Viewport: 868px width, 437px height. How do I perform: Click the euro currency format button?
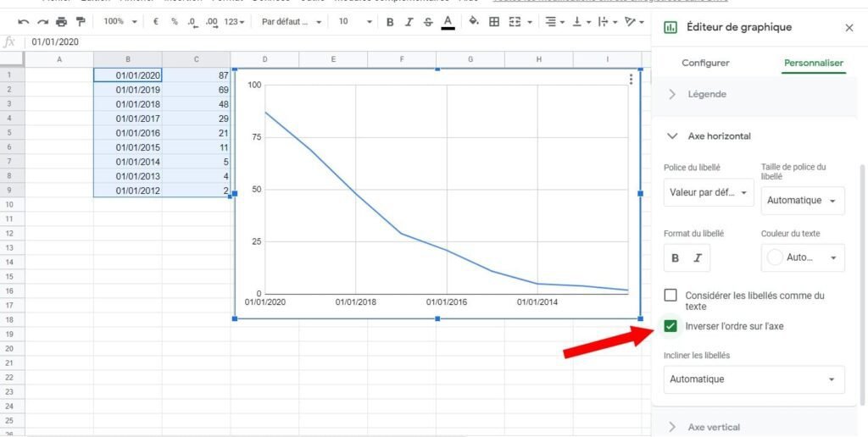click(156, 21)
